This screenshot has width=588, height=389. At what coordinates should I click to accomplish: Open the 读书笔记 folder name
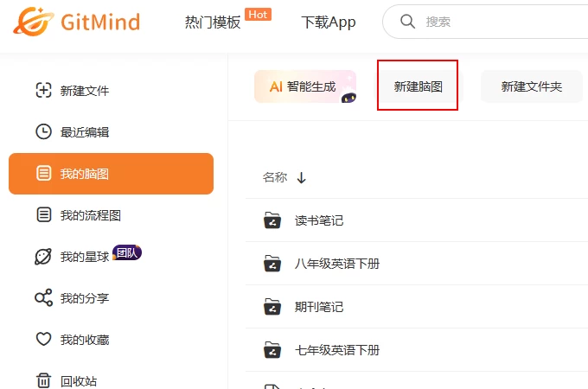319,220
